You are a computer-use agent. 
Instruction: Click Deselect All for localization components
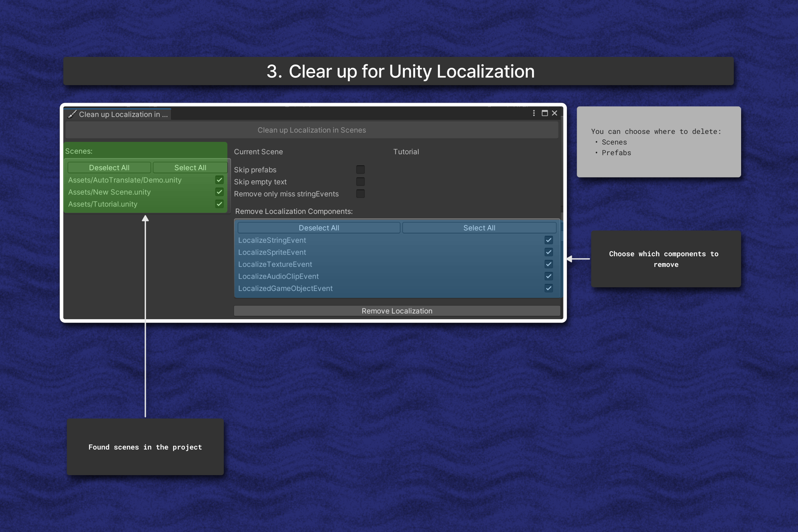click(318, 228)
